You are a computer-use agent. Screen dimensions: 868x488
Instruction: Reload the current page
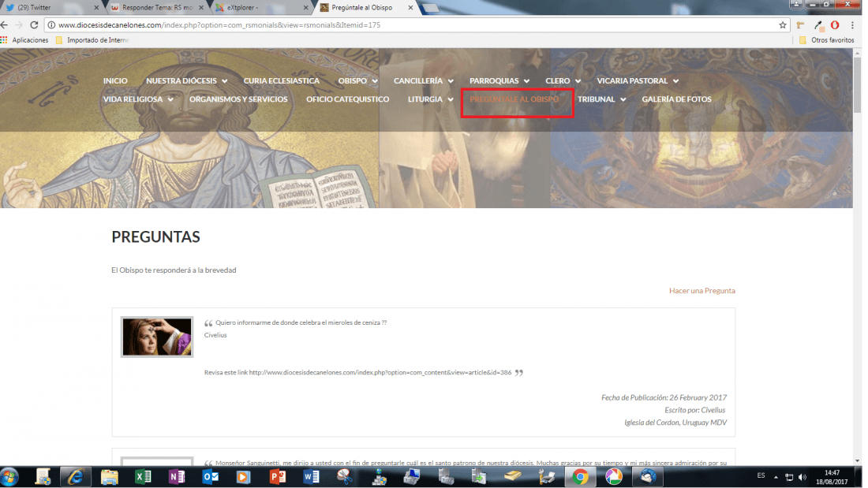pyautogui.click(x=34, y=25)
